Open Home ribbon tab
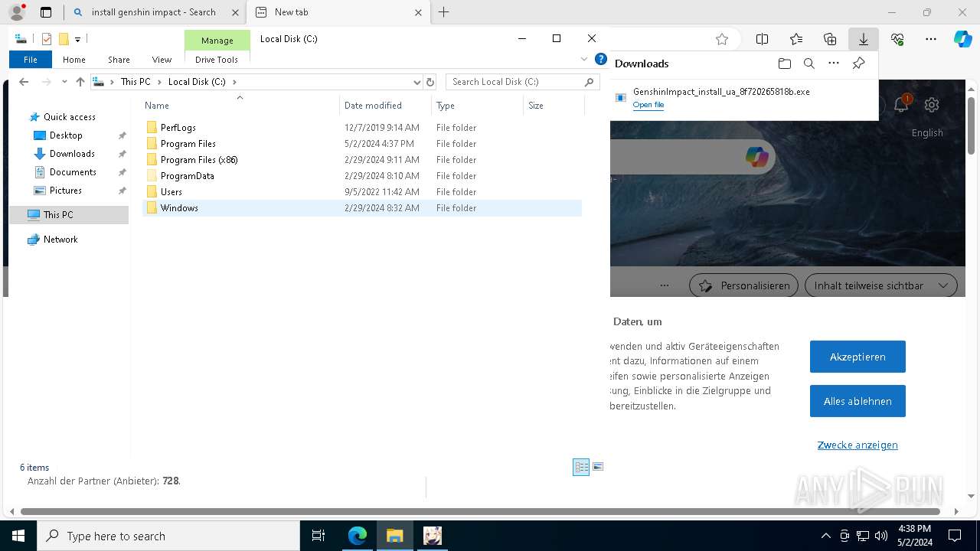 pos(74,60)
